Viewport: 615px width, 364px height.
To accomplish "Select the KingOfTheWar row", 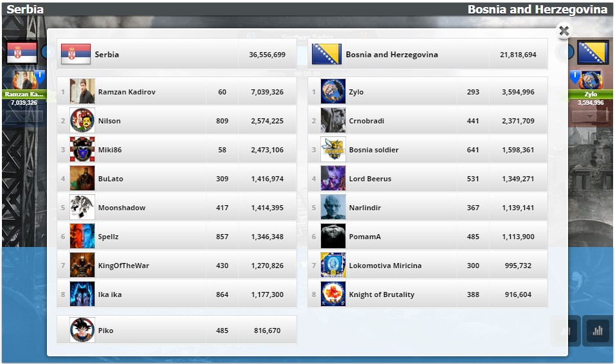I will pos(177,266).
